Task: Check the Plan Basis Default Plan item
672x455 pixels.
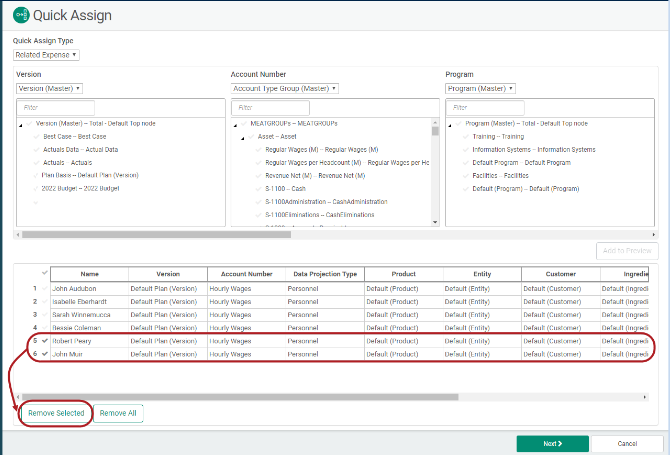Action: pyautogui.click(x=36, y=175)
